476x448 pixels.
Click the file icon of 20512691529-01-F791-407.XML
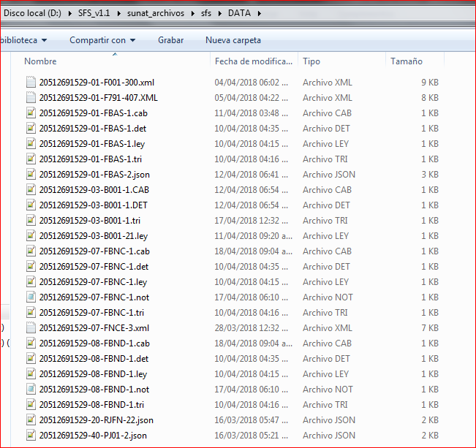[31, 98]
